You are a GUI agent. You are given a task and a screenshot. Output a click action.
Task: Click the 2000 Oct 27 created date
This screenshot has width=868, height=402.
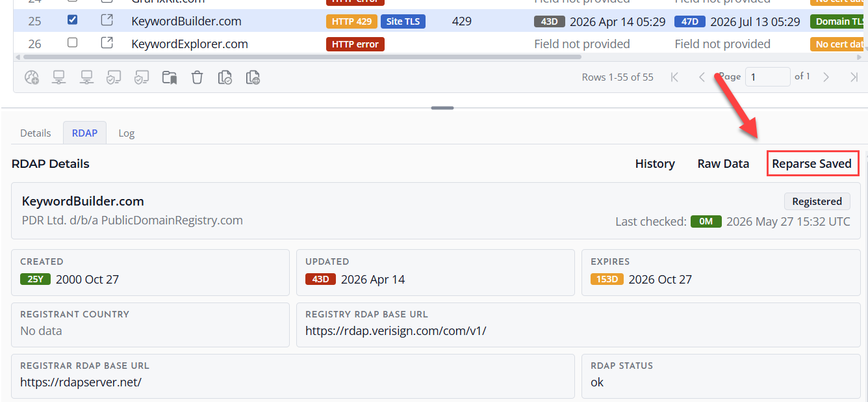87,279
